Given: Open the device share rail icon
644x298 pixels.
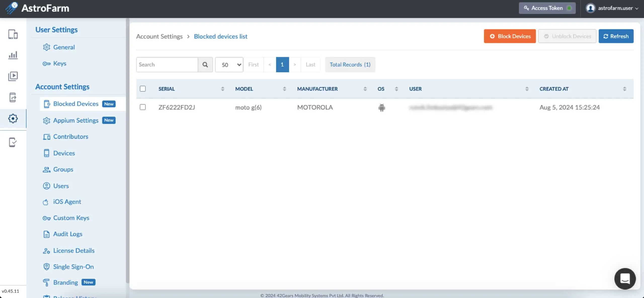Looking at the screenshot, I should tap(13, 97).
